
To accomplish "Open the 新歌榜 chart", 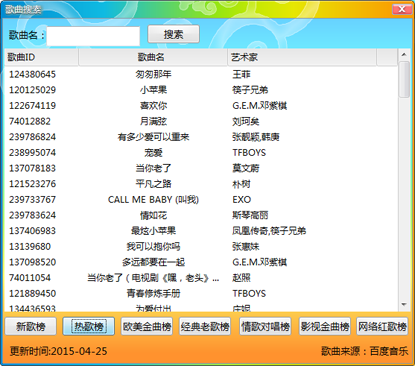I will point(31,326).
